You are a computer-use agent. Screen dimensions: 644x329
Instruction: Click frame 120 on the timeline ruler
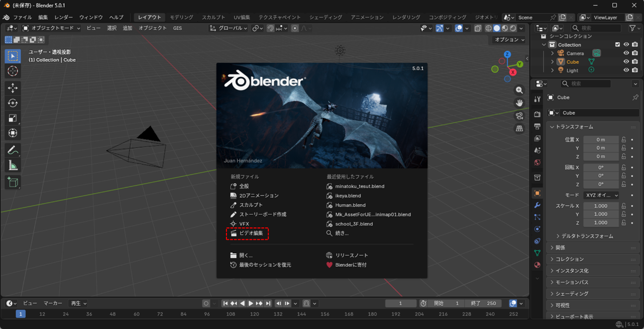(x=254, y=314)
